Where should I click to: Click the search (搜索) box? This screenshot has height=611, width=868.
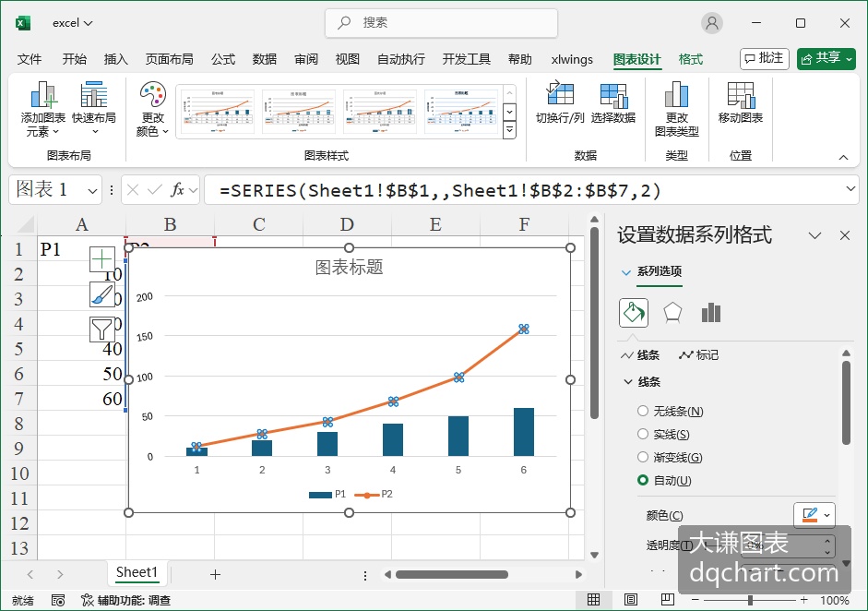[x=441, y=23]
